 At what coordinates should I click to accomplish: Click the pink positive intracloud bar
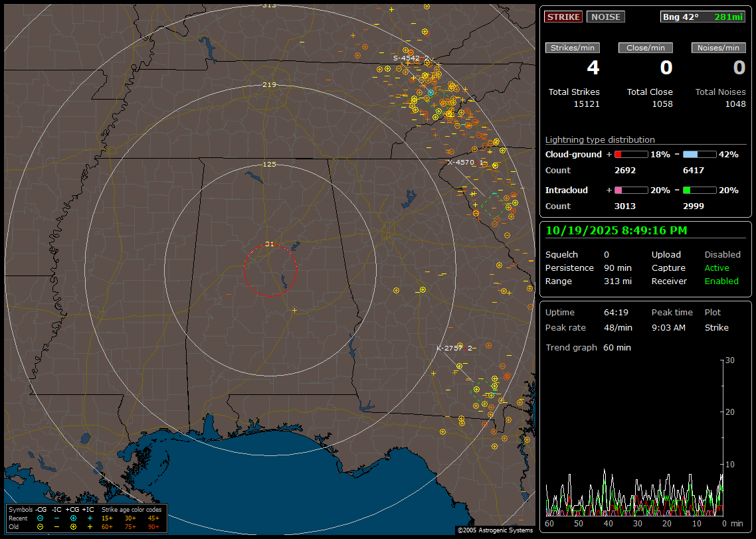point(630,190)
